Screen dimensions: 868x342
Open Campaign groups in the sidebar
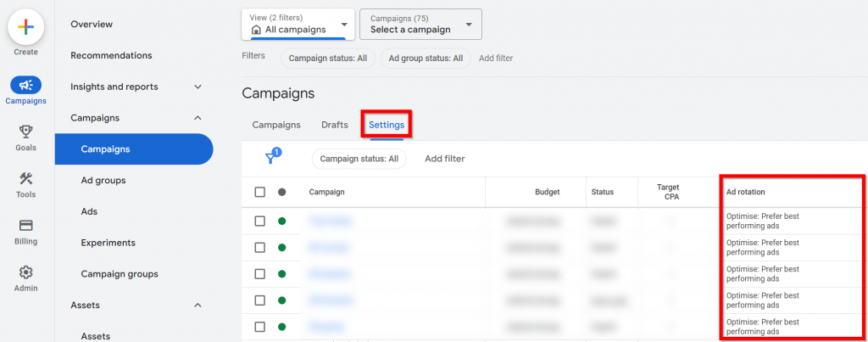point(120,274)
